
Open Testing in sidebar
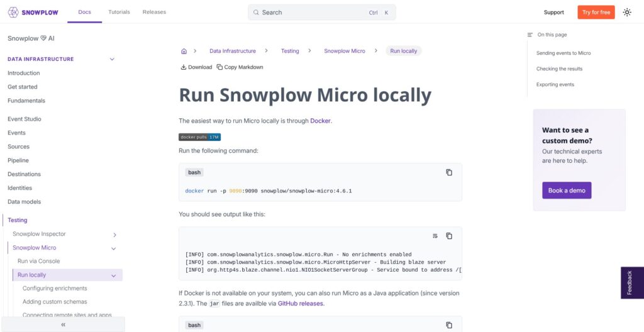[18, 220]
